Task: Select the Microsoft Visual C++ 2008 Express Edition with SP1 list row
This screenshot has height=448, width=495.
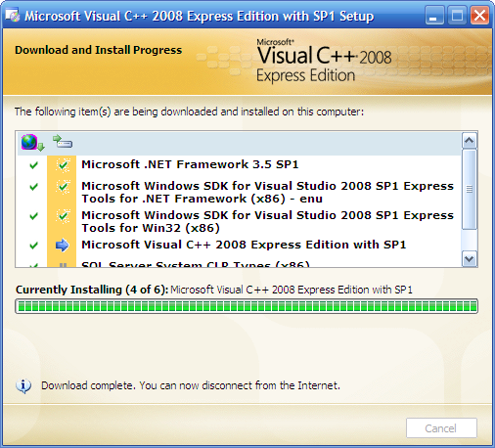Action: pos(239,245)
